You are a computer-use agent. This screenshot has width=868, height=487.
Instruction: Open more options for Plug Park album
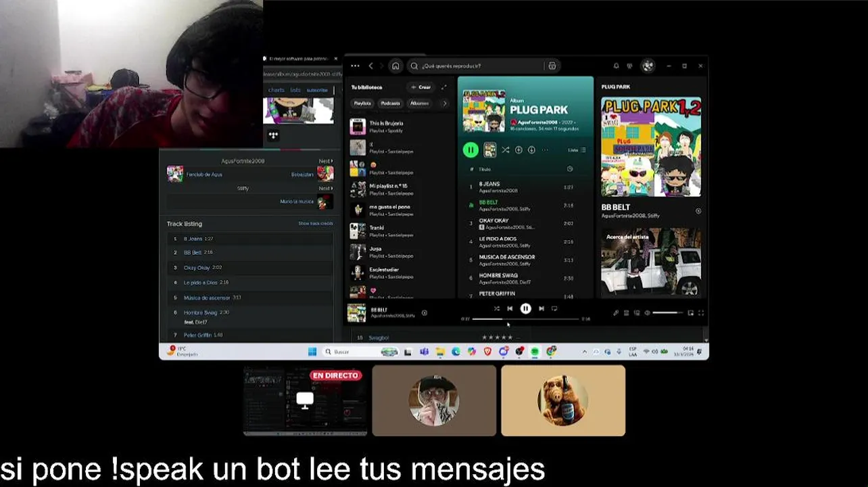click(x=545, y=150)
